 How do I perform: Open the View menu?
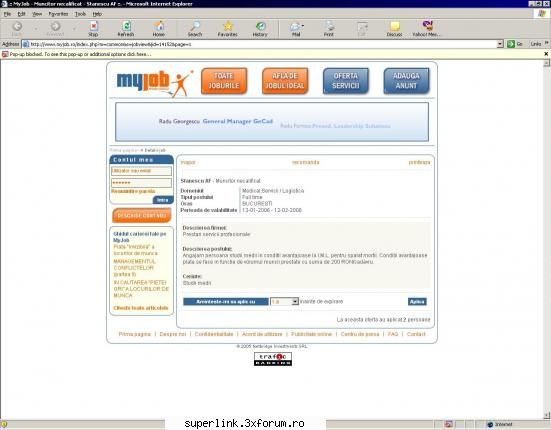(x=37, y=14)
